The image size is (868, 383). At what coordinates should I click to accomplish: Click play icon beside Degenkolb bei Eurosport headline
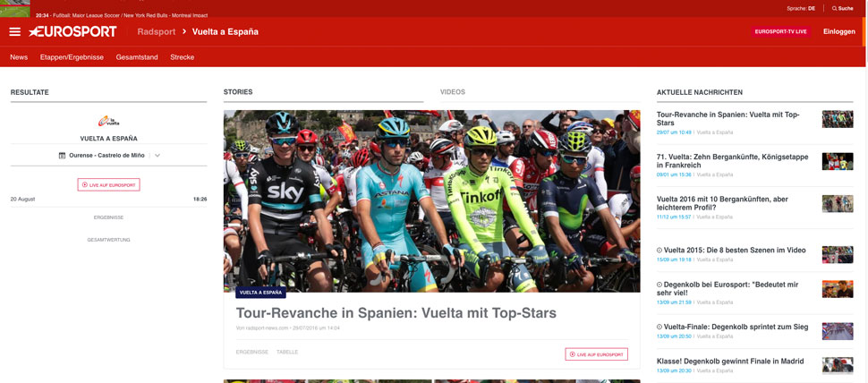(660, 285)
